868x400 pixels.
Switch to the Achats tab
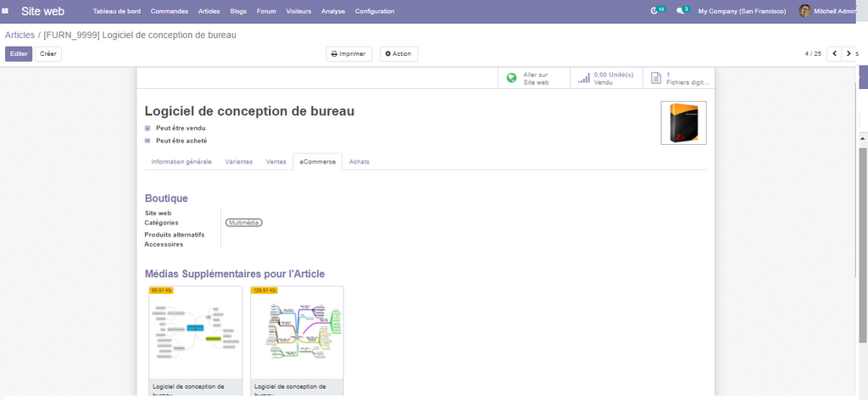click(359, 161)
